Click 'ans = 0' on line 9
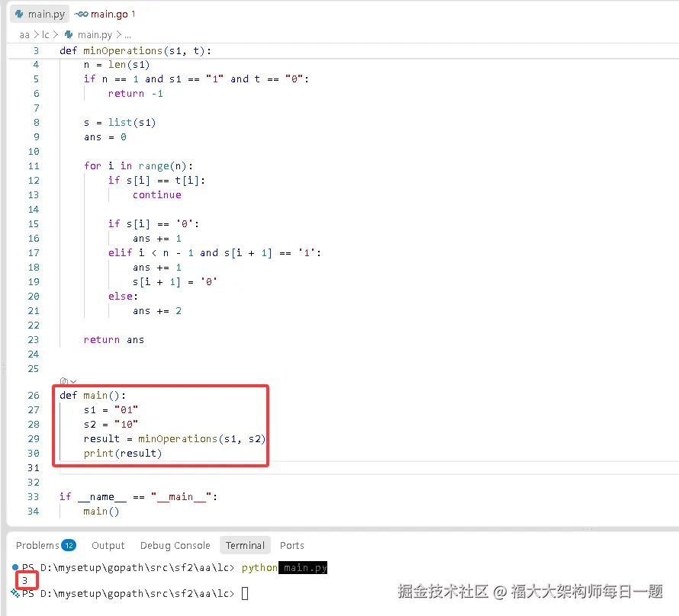Screen dimensions: 679x616 [105, 137]
